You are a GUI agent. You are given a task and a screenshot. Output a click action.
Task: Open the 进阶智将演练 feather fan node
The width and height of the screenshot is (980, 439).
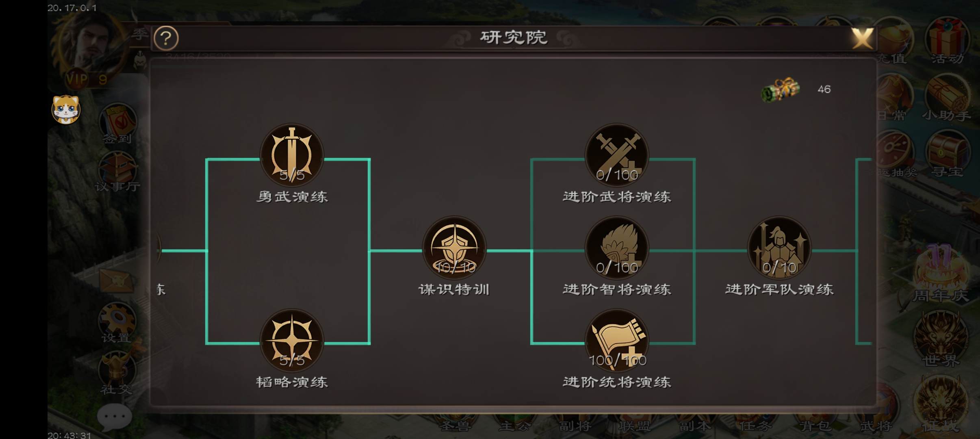pos(617,248)
